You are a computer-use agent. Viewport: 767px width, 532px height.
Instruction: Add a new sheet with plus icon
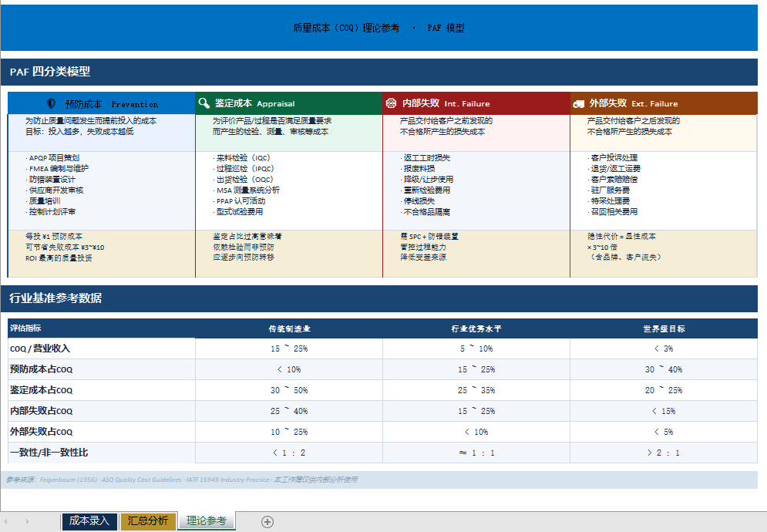(x=267, y=522)
